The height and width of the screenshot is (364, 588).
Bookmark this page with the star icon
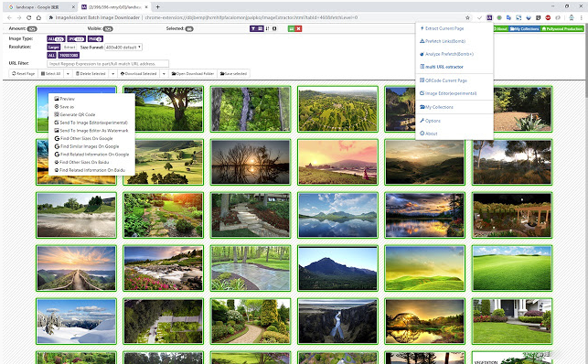point(467,17)
